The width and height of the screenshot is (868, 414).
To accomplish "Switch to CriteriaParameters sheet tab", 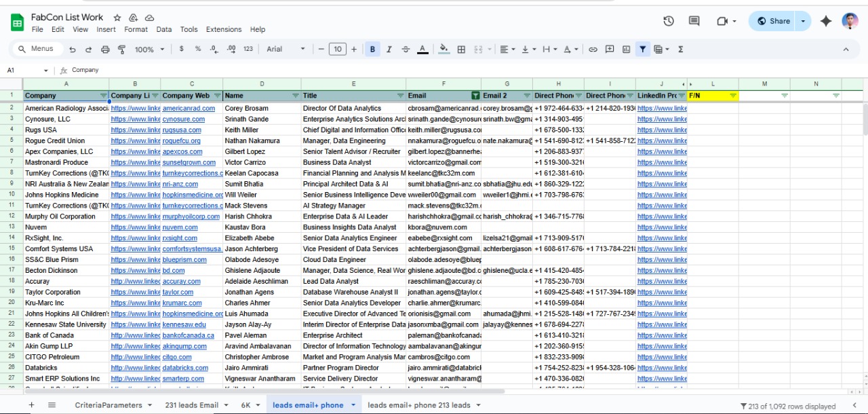I will 114,405.
